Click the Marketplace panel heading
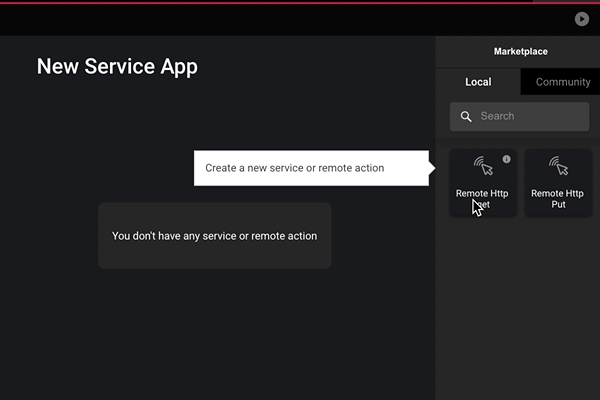Image resolution: width=600 pixels, height=400 pixels. 520,51
